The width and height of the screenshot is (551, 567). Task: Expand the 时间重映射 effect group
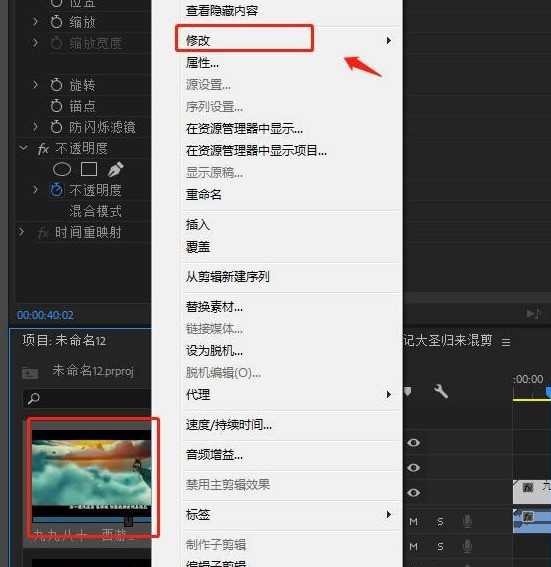click(22, 232)
